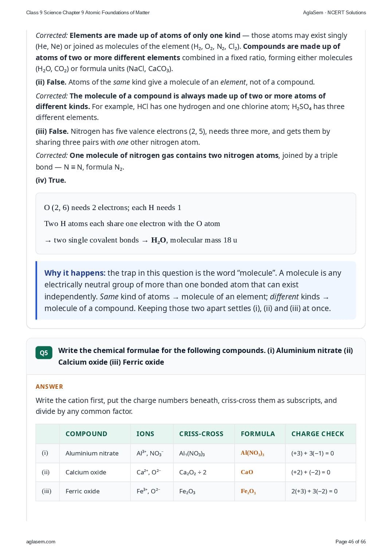Select the IONS column header
The image size is (392, 555).
click(x=145, y=434)
